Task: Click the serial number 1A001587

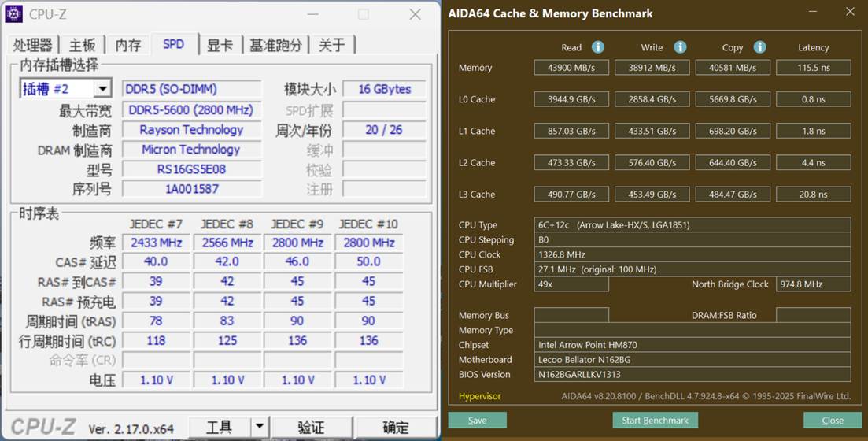Action: point(191,189)
